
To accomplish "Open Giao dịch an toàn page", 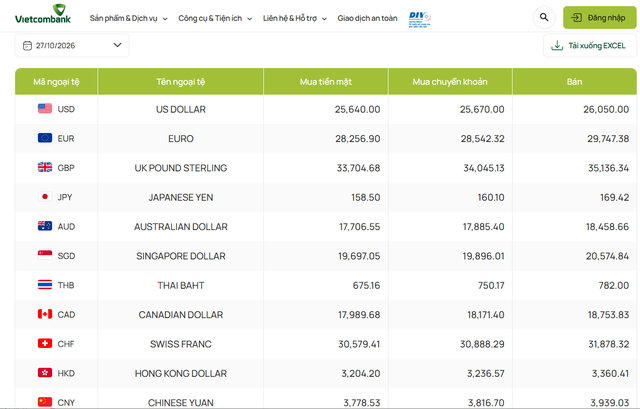I will coord(367,18).
